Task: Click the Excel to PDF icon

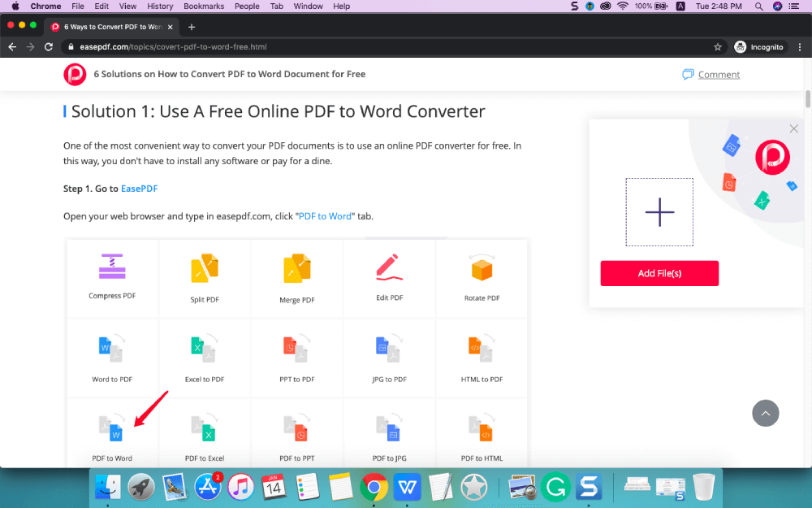Action: (205, 349)
